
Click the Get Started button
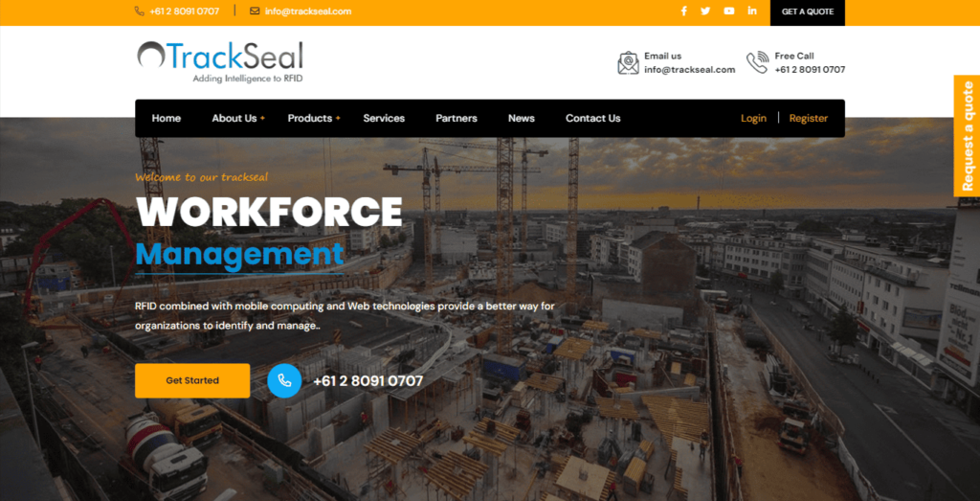click(192, 380)
